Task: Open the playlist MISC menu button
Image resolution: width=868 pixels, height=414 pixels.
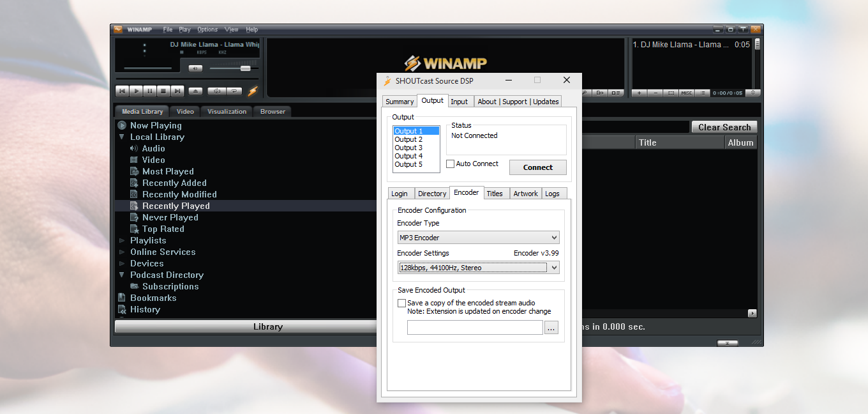Action: 687,93
